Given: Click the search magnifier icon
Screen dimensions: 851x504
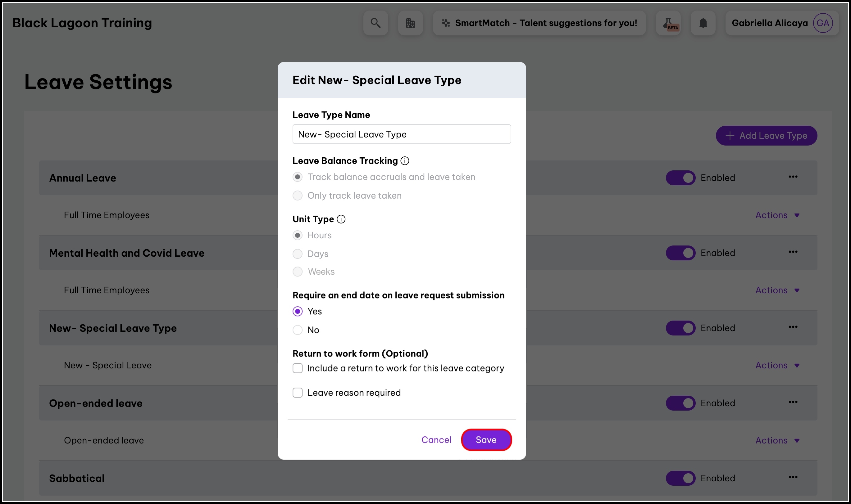Looking at the screenshot, I should pos(375,23).
